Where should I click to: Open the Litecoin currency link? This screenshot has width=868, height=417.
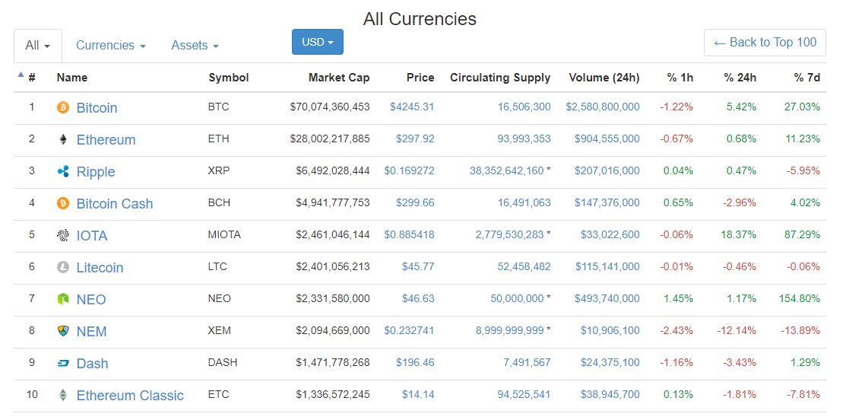(100, 268)
